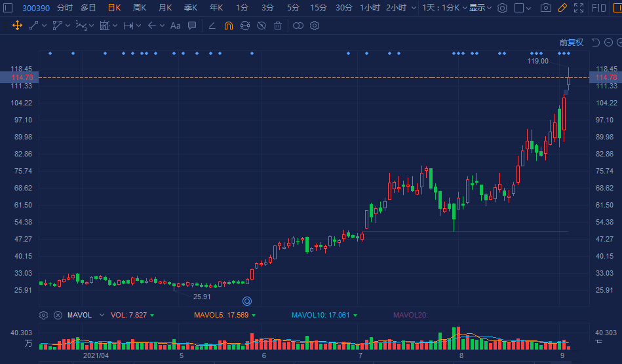Zoom out chart with minus icon

(608, 42)
